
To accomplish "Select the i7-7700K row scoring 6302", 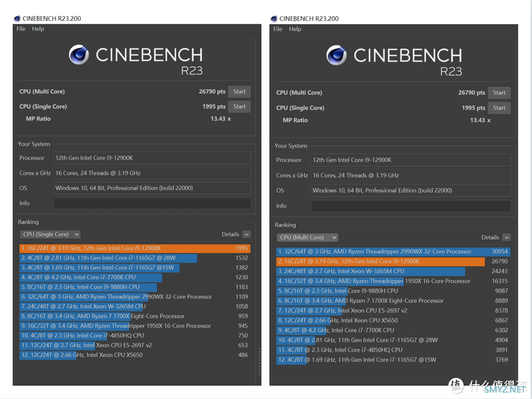I will click(x=394, y=330).
